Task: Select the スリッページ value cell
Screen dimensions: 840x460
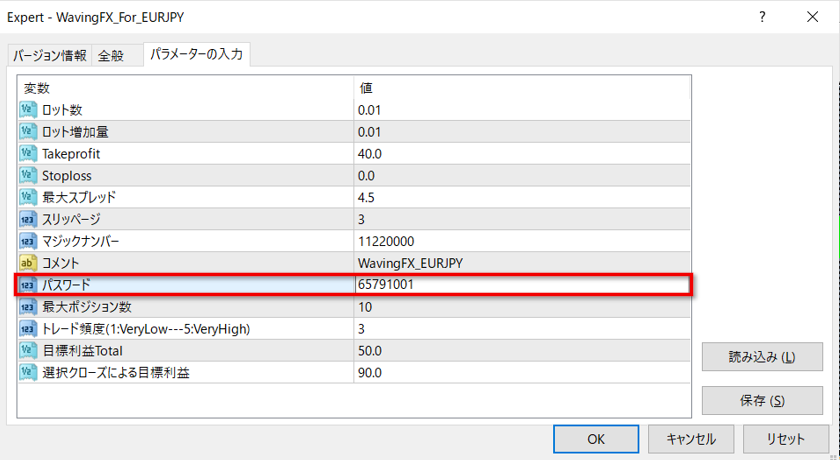Action: 522,219
